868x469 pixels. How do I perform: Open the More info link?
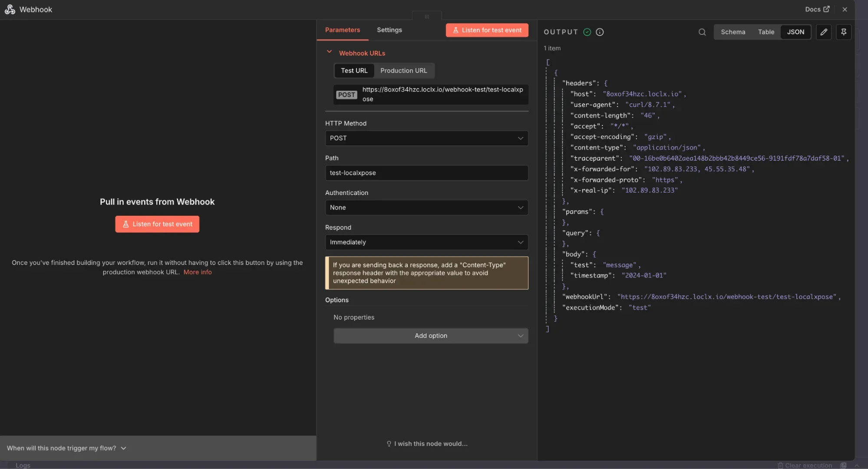198,272
